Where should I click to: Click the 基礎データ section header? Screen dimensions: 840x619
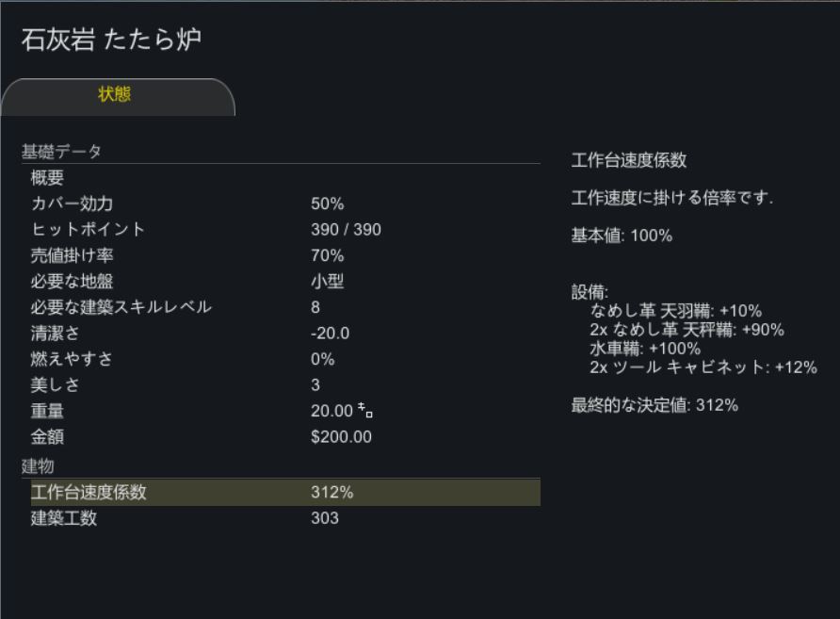pos(61,152)
